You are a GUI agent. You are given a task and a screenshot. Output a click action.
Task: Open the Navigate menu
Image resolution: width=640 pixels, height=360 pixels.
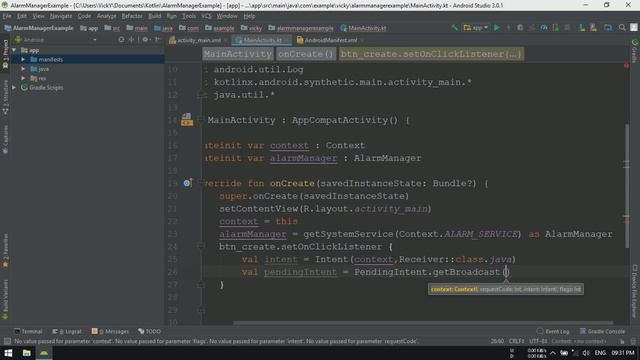(x=61, y=16)
